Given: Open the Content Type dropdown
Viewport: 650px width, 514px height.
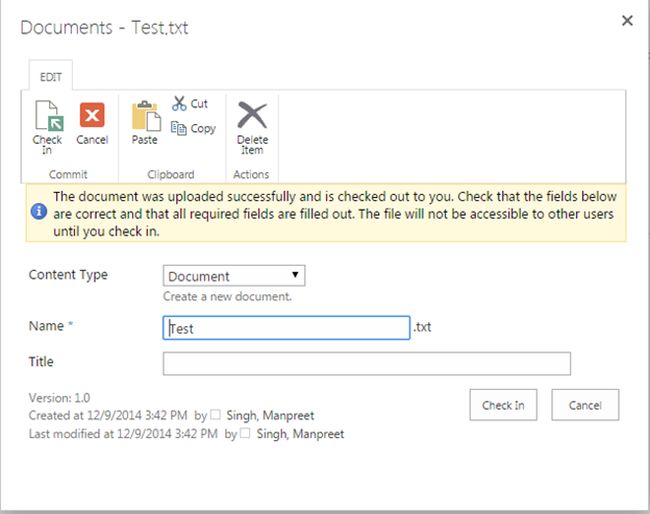Looking at the screenshot, I should (234, 276).
